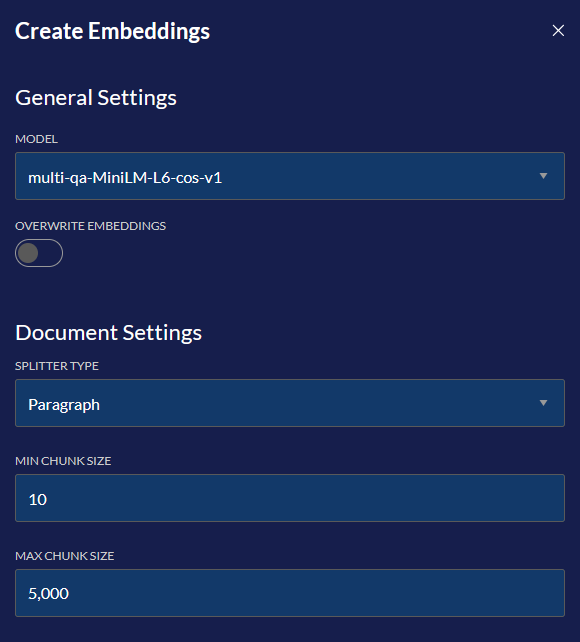Select the multi-qa-MiniLM-L6-cos-v1 model text
This screenshot has width=580, height=642.
point(125,178)
